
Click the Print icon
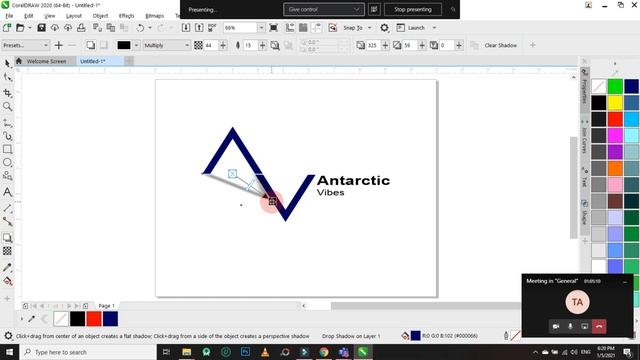pyautogui.click(x=81, y=28)
